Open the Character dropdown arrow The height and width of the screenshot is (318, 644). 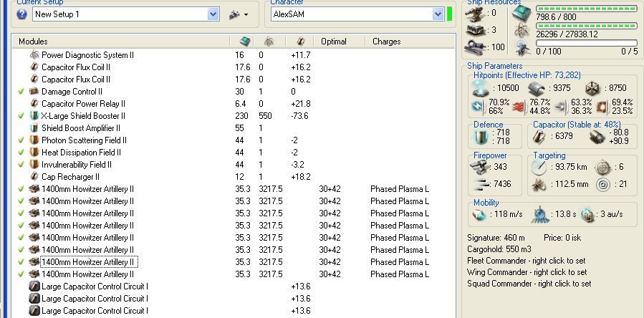[x=438, y=14]
